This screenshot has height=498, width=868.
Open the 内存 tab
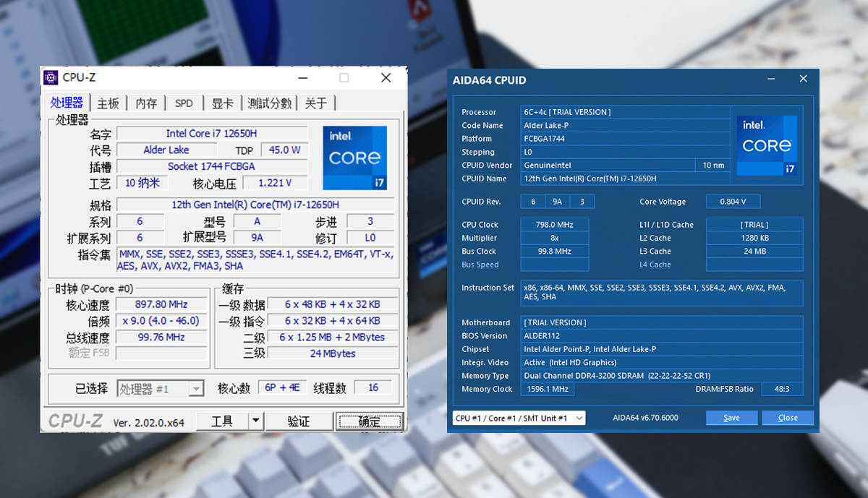pos(146,103)
